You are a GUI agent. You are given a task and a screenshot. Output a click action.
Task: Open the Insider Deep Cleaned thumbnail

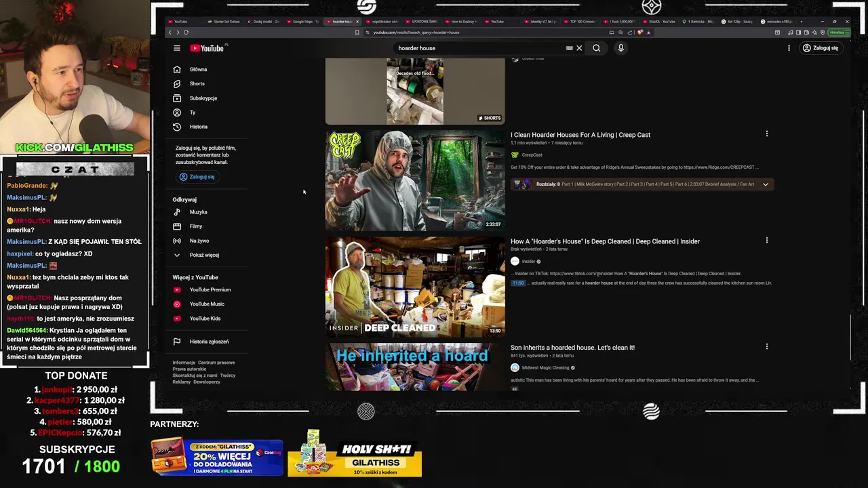click(x=415, y=287)
